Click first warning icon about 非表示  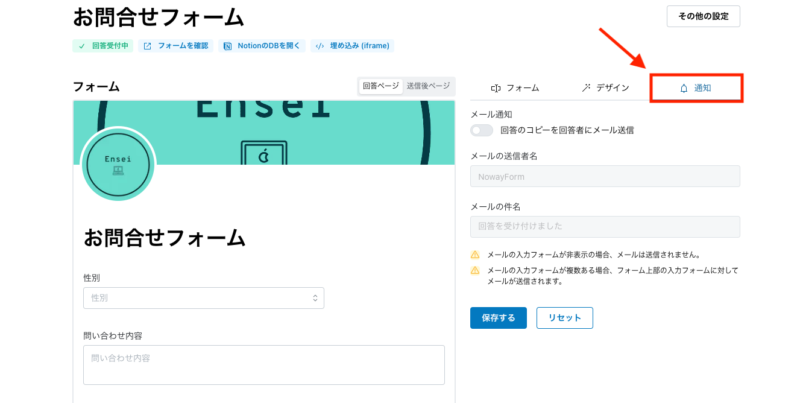click(x=475, y=255)
